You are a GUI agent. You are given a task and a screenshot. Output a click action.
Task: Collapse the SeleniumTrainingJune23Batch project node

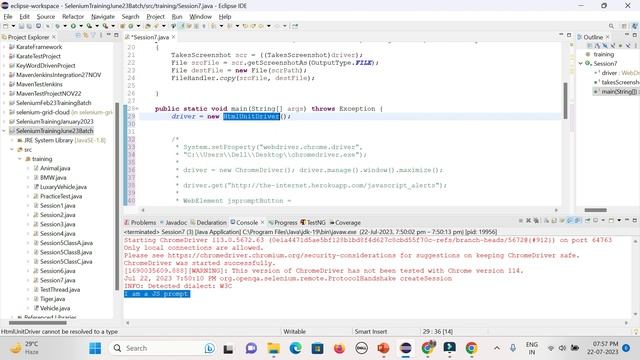click(4, 131)
